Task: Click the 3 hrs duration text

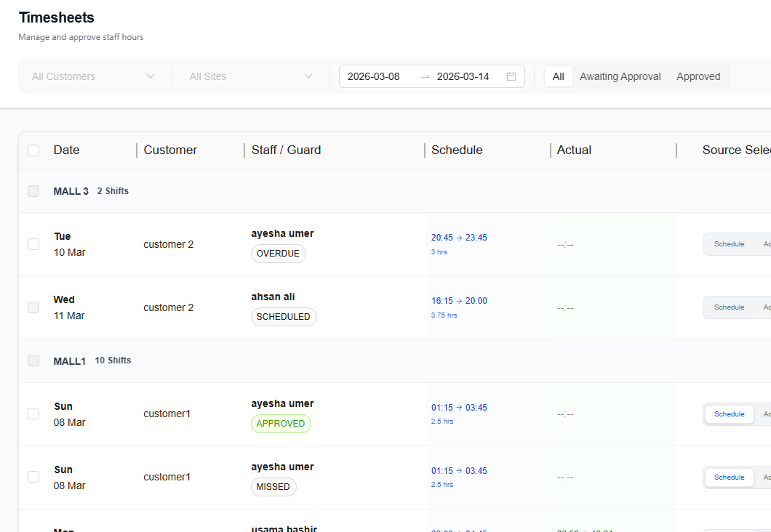Action: click(439, 252)
